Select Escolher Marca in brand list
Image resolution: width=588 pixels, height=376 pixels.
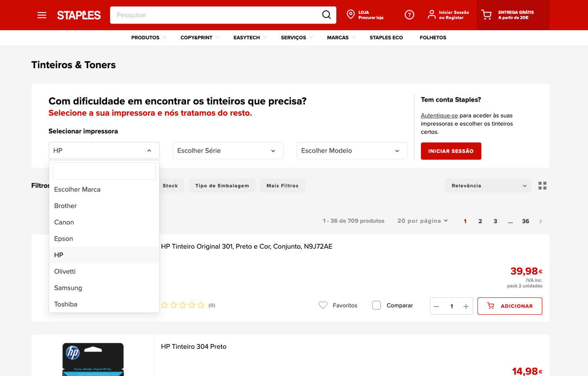(104, 189)
